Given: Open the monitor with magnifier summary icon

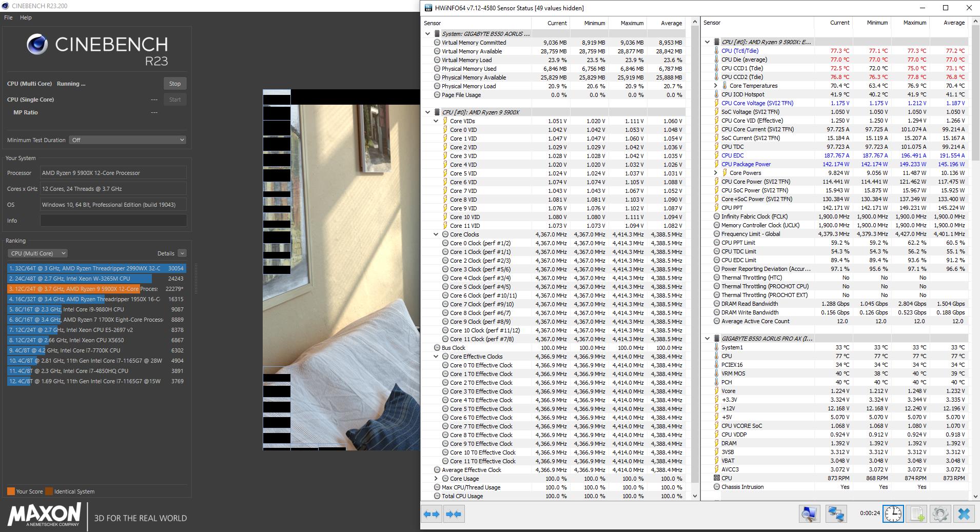Looking at the screenshot, I should pos(810,514).
